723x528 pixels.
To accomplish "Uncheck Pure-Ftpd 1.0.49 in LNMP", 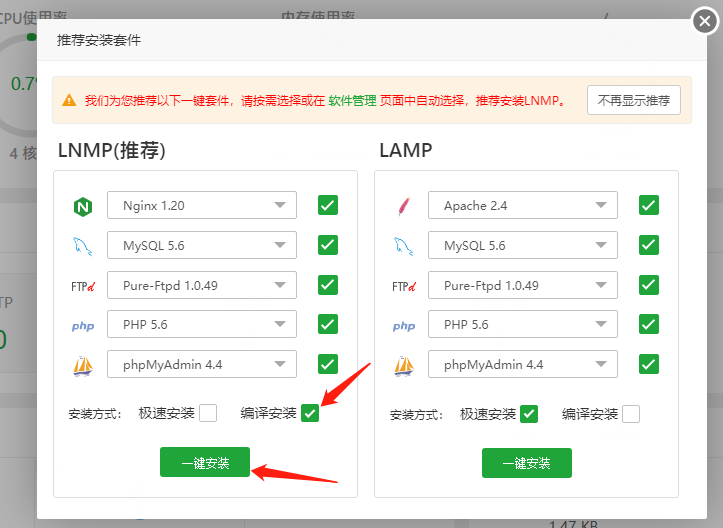I will click(x=328, y=285).
